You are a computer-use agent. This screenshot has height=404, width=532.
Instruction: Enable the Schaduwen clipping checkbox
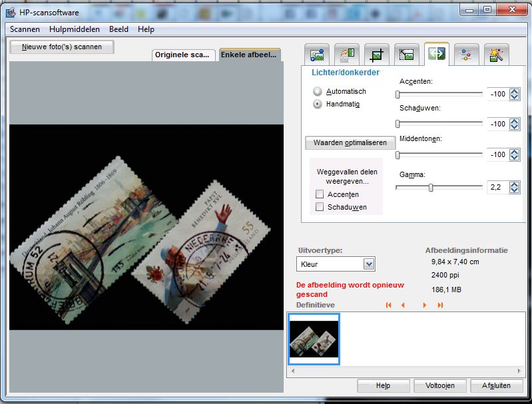click(320, 207)
